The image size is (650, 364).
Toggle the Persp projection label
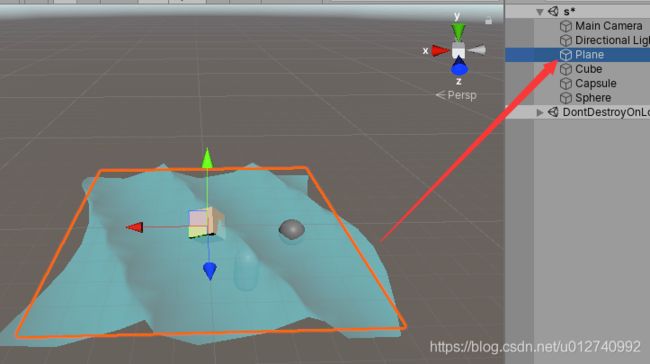click(456, 95)
